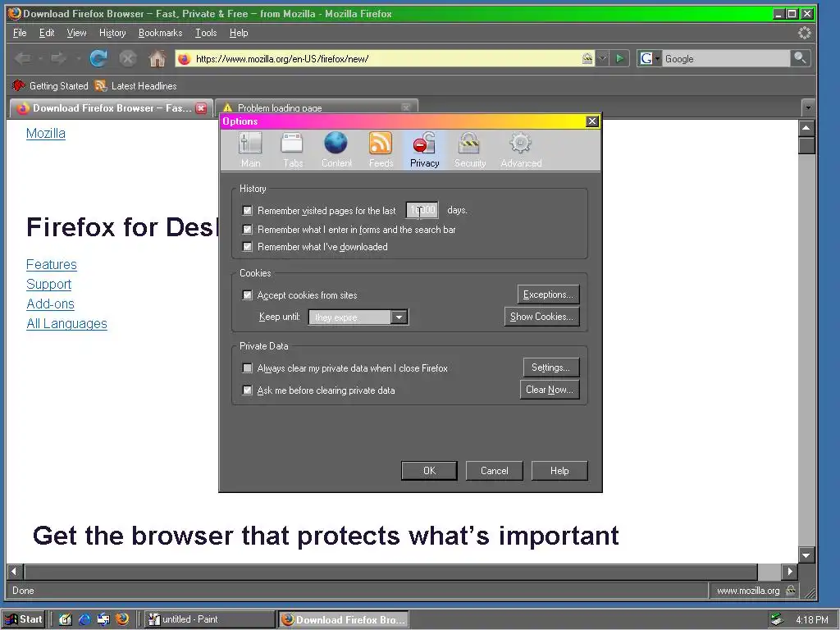Open the Edit menu
840x630 pixels.
click(47, 33)
